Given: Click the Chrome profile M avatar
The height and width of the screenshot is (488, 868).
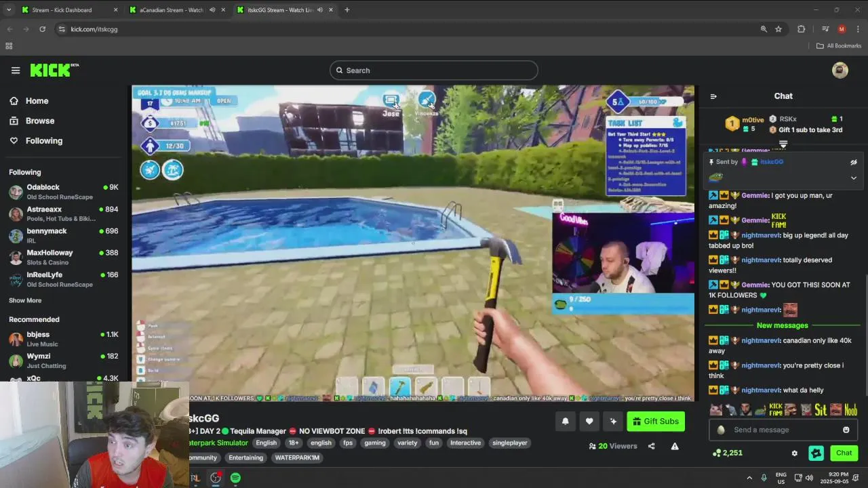Looking at the screenshot, I should coord(842,29).
